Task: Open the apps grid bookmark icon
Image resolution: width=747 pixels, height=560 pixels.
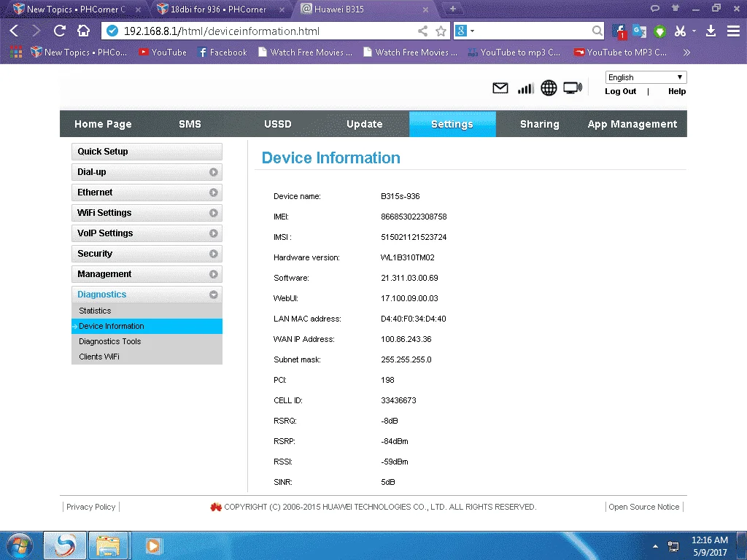Action: (16, 52)
